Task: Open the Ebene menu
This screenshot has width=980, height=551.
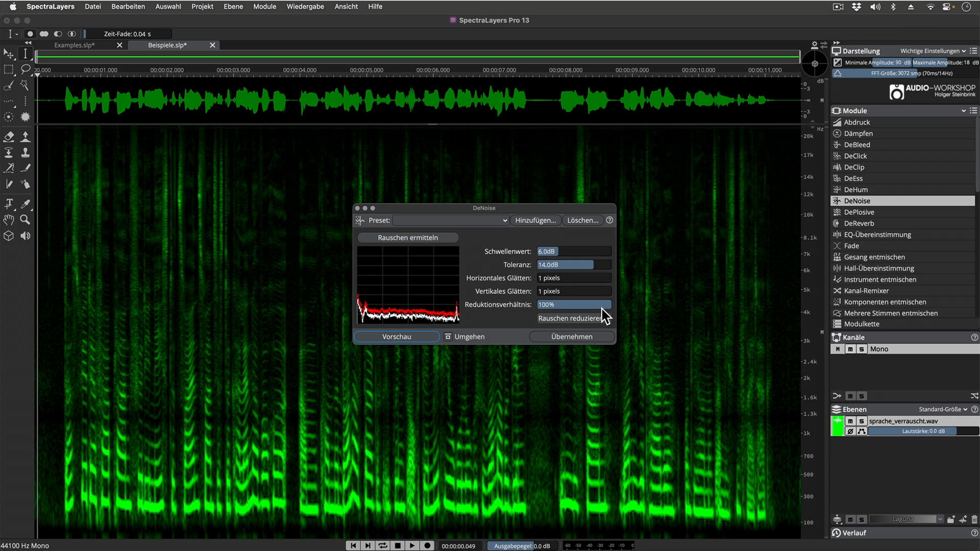Action: pos(233,7)
